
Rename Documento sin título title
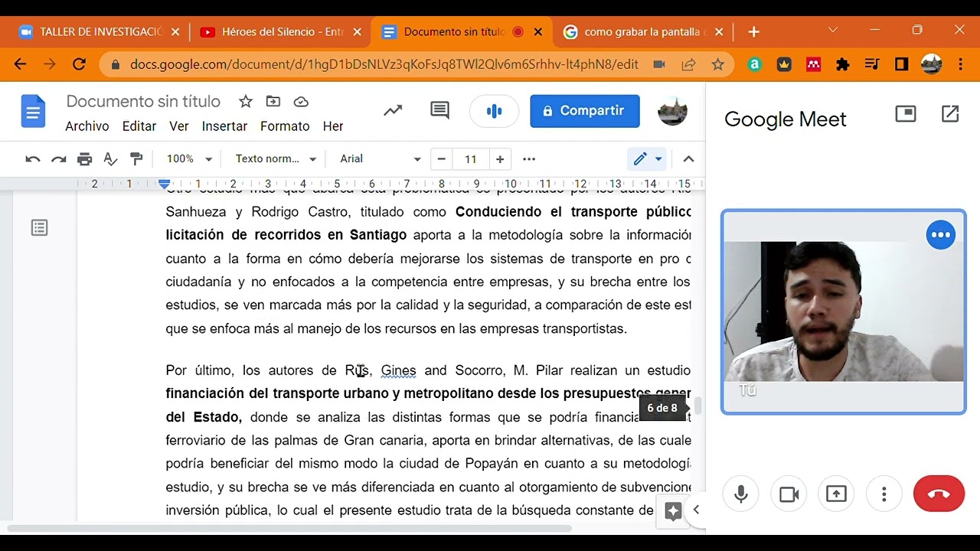pos(143,102)
